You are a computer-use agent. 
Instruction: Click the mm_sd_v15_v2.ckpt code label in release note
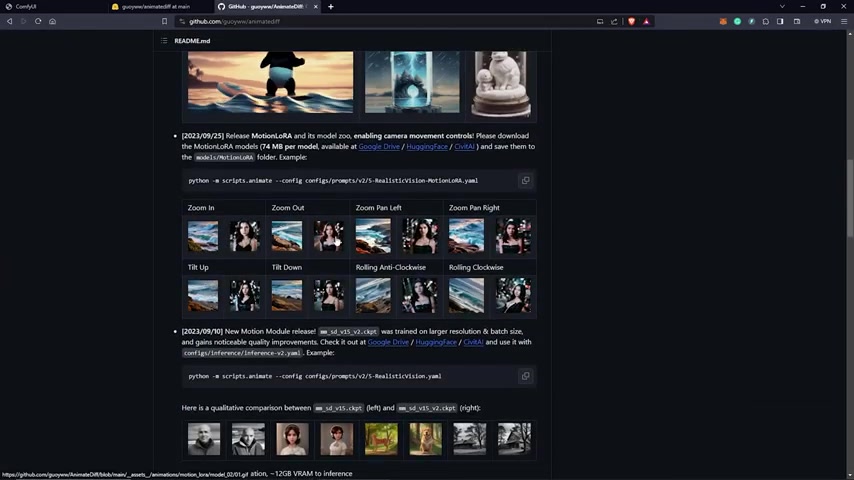tap(348, 331)
